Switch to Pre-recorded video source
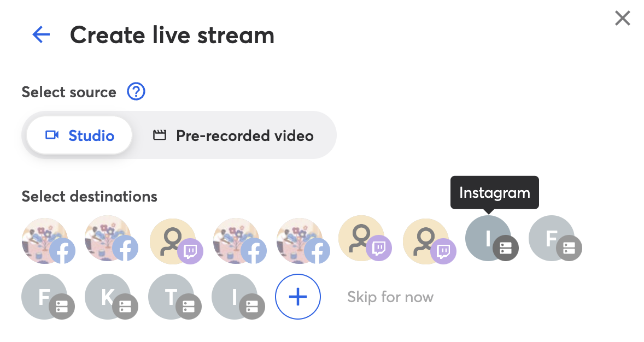 tap(233, 135)
